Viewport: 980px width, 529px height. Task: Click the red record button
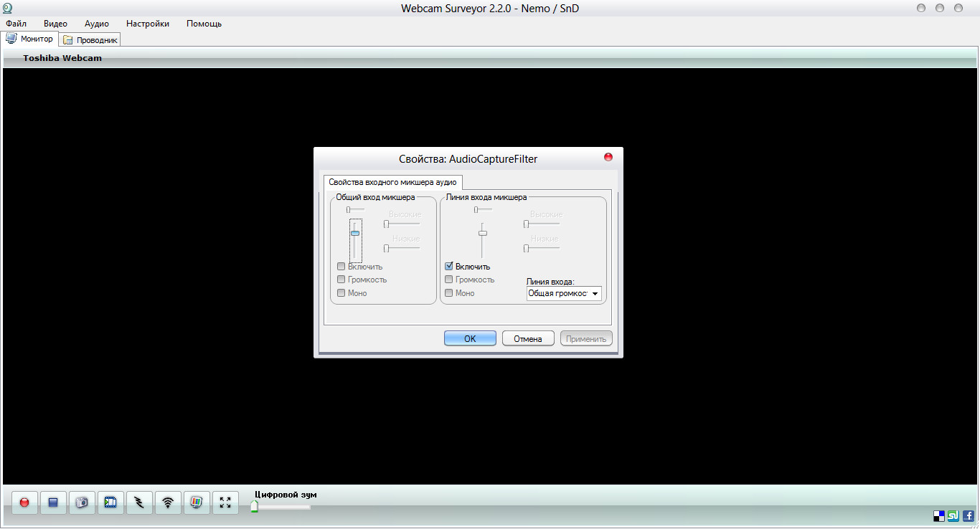pyautogui.click(x=24, y=502)
